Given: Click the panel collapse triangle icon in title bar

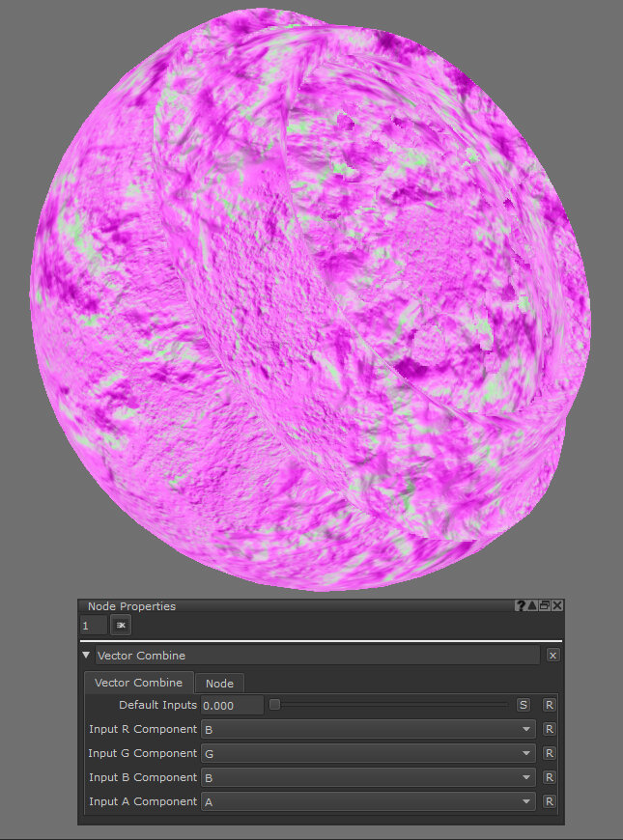Looking at the screenshot, I should click(533, 605).
